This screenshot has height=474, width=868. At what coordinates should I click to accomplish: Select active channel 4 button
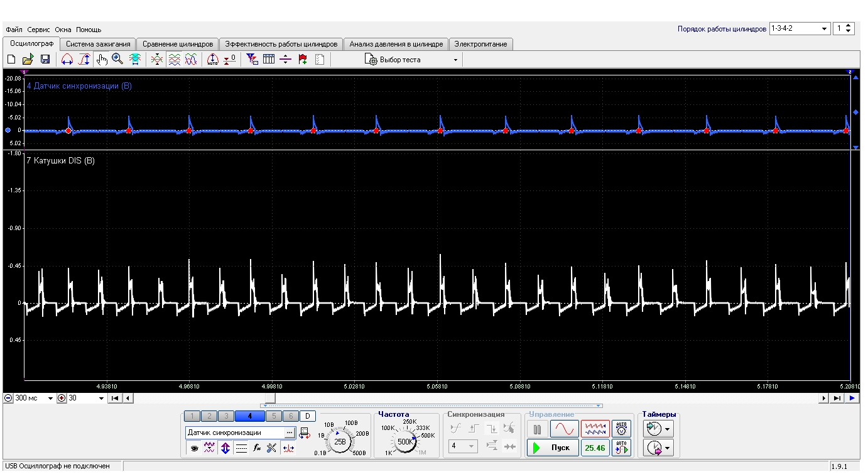point(249,416)
